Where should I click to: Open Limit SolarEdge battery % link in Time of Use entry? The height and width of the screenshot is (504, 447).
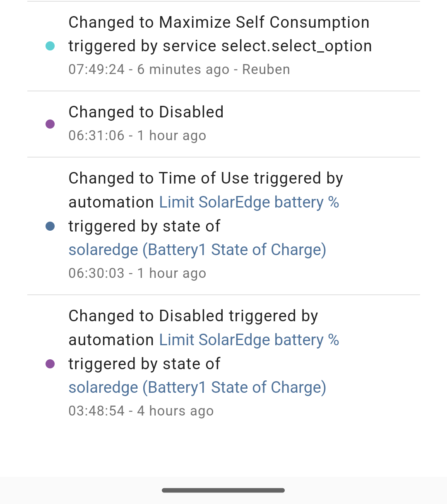[x=249, y=202]
